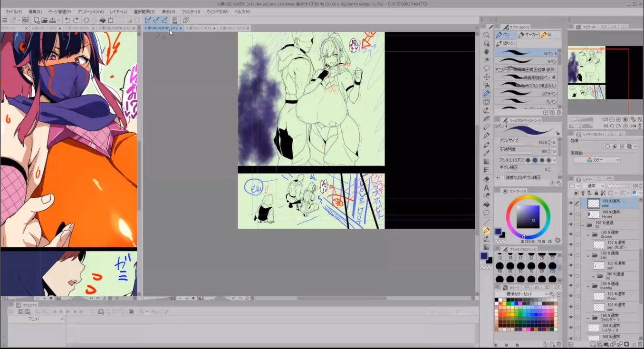Click the Undo arrow in command bar
Viewport: 644px width, 349px height.
[x=67, y=20]
